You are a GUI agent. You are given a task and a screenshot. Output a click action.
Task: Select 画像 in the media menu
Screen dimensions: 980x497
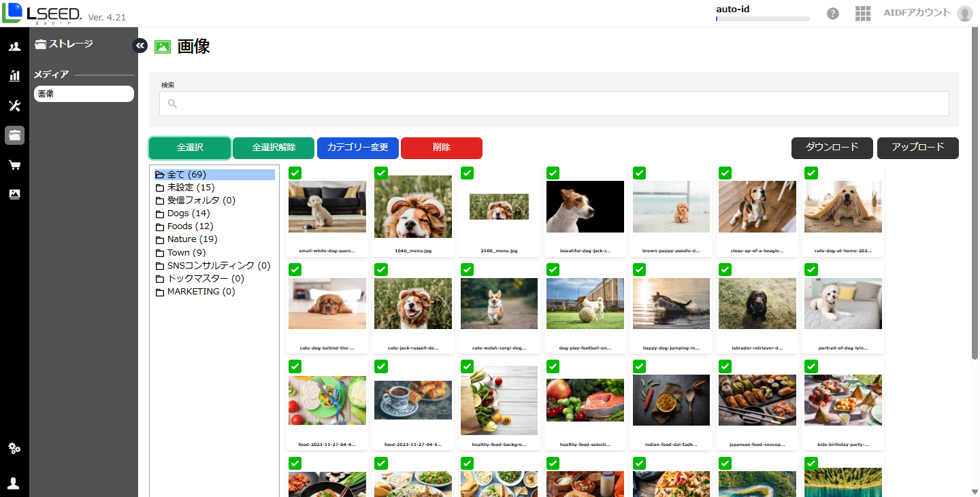[84, 94]
